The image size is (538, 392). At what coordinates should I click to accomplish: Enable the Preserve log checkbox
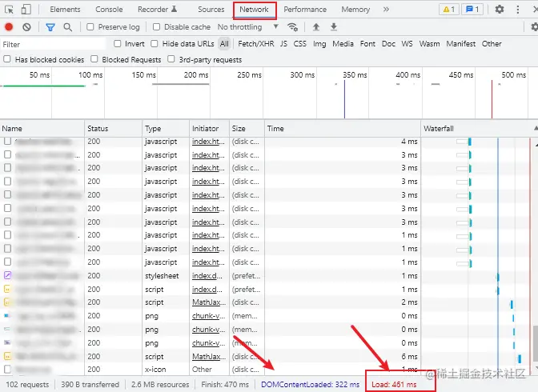[x=90, y=27]
